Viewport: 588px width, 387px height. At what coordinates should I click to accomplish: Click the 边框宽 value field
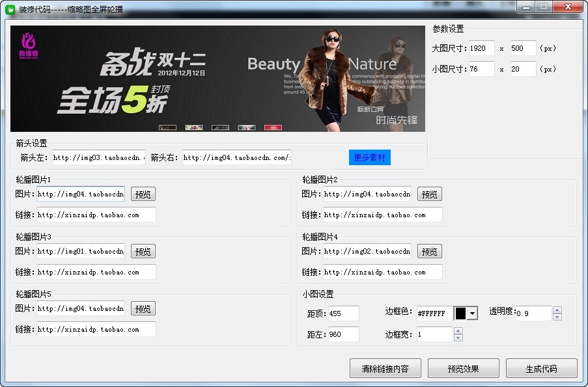point(435,334)
